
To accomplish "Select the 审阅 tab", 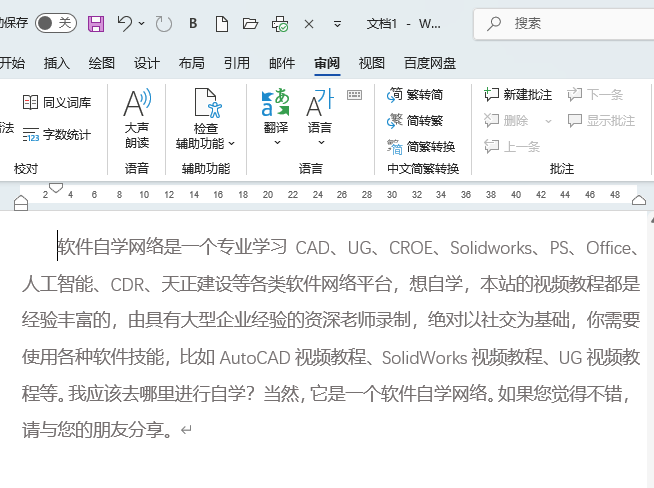I will tap(327, 63).
